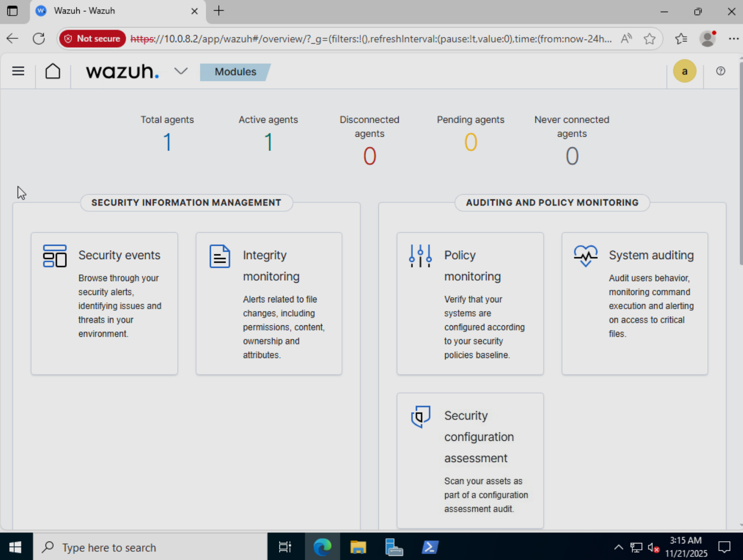Go to Wazuh home icon
The width and height of the screenshot is (743, 560).
(x=53, y=71)
